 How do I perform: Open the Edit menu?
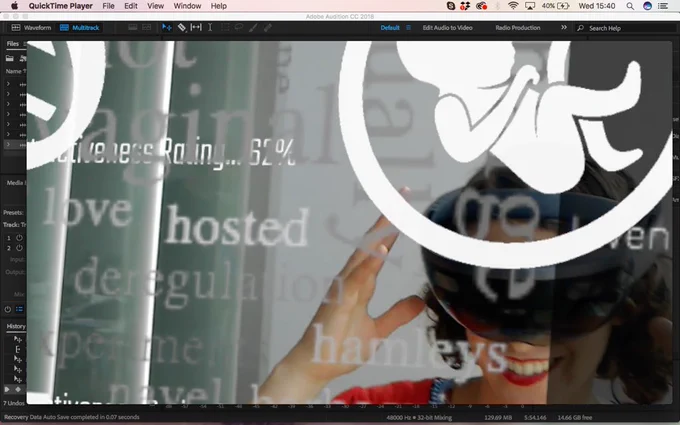131,6
